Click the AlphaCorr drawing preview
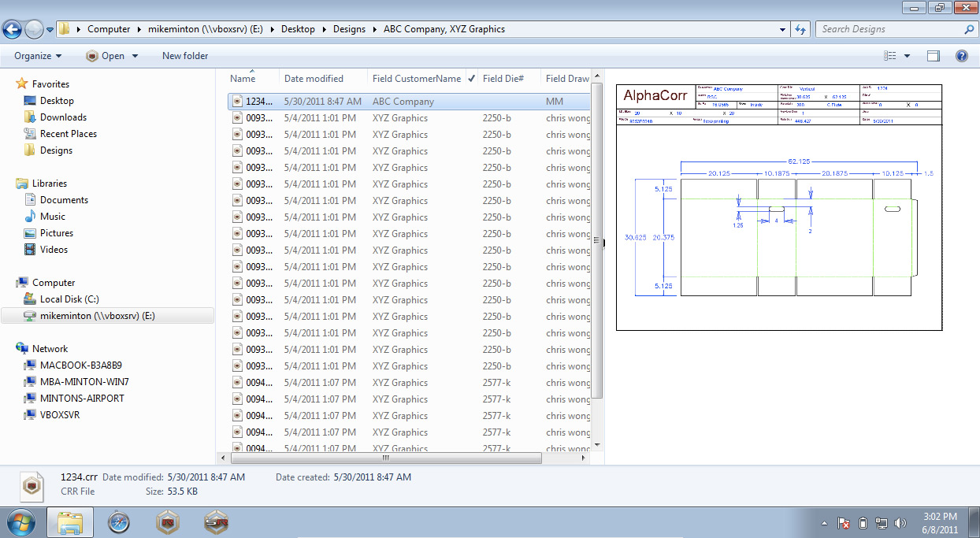 point(779,206)
